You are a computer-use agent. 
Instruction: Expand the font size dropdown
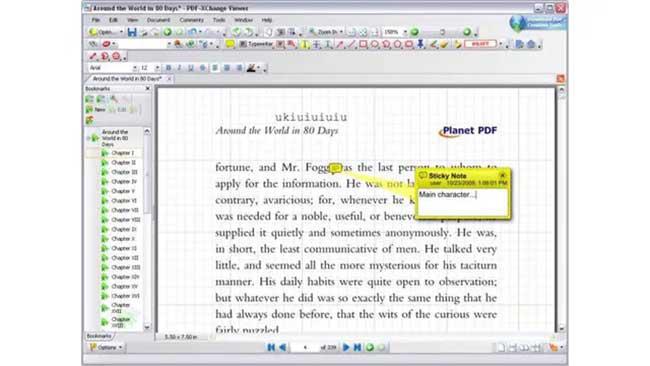coord(157,68)
